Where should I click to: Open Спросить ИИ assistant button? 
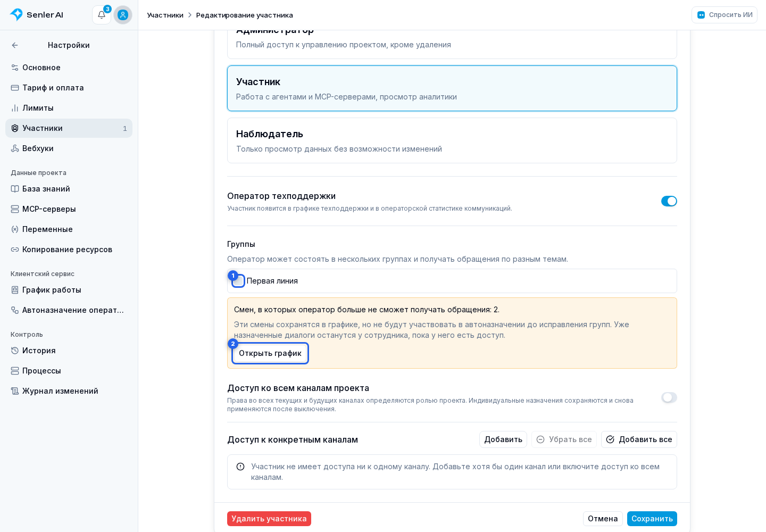coord(725,15)
